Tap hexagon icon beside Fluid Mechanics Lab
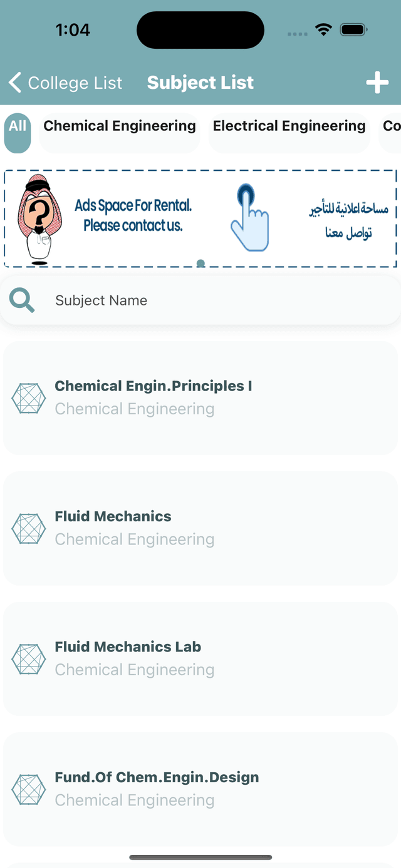 click(29, 659)
